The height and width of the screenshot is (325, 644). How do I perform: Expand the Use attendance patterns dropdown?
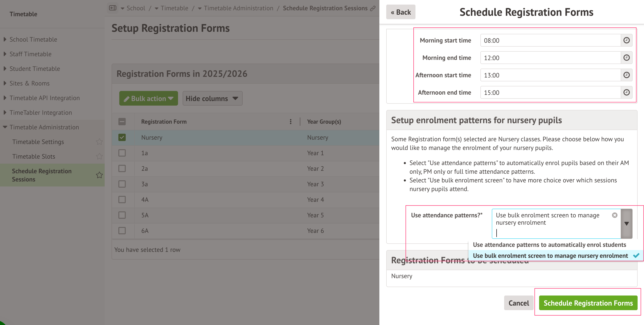pos(626,224)
